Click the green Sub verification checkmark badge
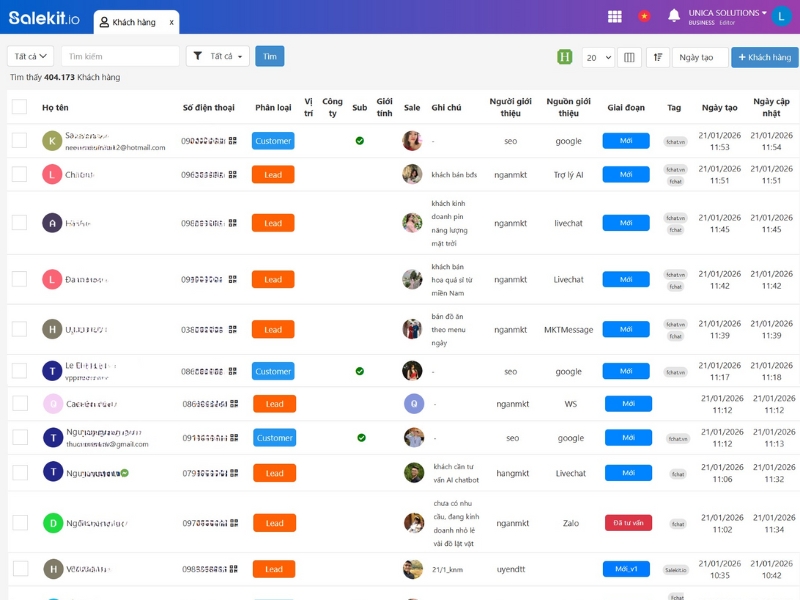This screenshot has width=800, height=600. 359,141
